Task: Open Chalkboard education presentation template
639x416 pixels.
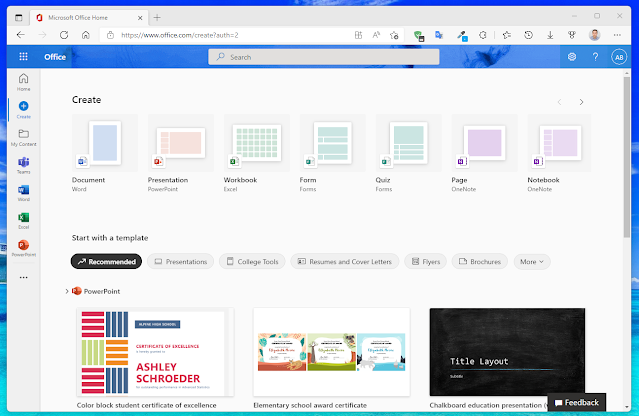Action: [x=507, y=352]
